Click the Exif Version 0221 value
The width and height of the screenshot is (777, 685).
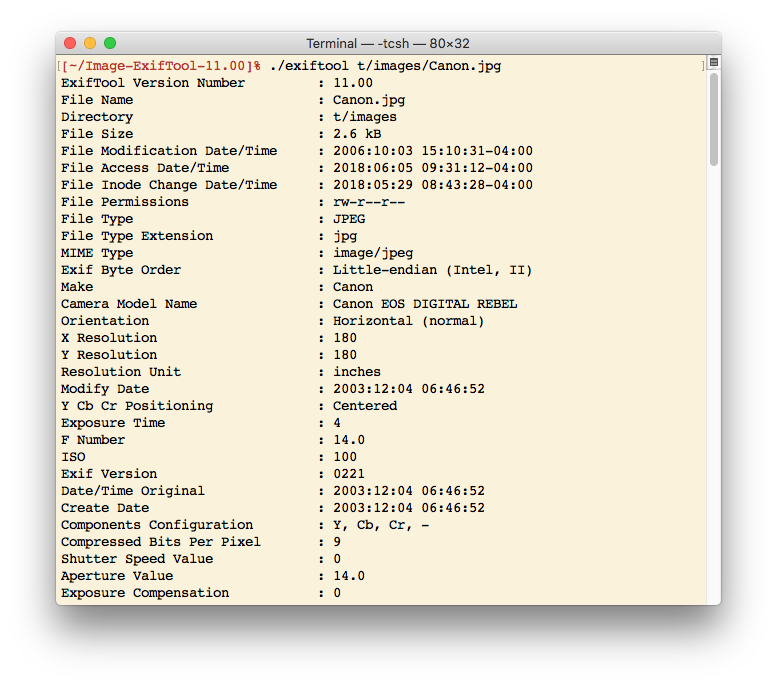tap(349, 474)
